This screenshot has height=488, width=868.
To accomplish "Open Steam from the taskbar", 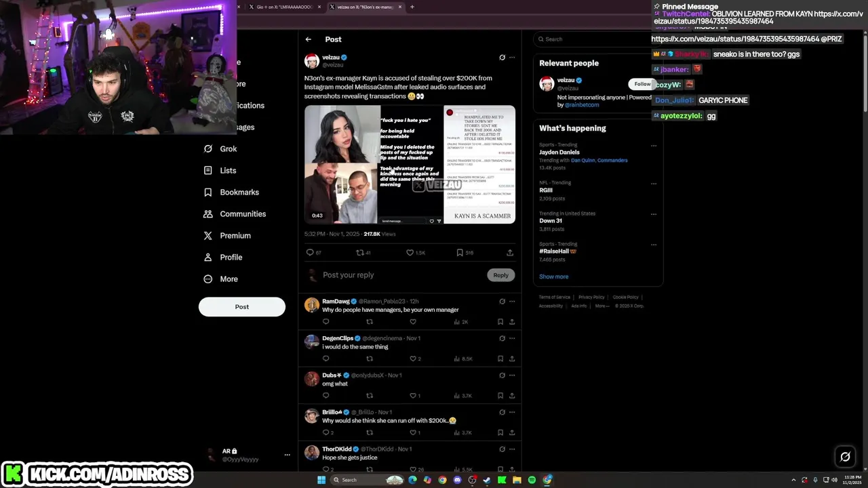I will [487, 480].
